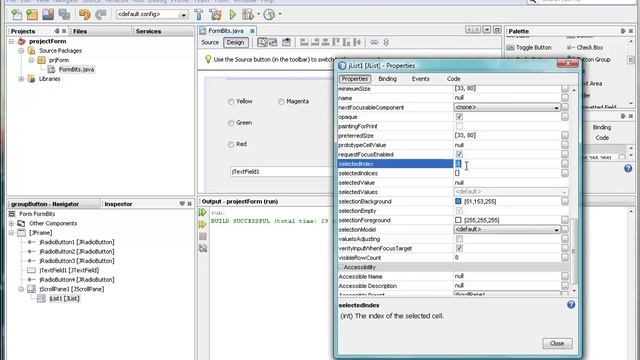Click the Build Project hammer icon
The width and height of the screenshot is (640, 360).
coord(199,15)
